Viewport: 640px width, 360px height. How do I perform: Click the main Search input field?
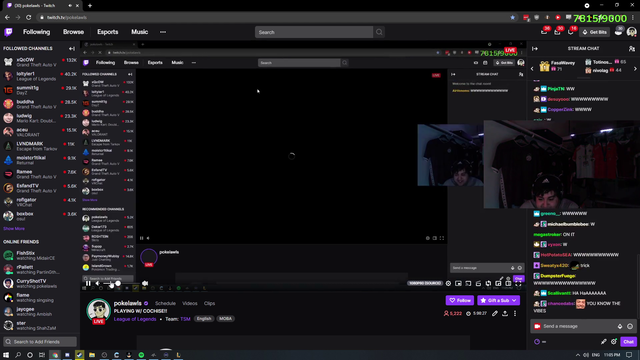coord(314,32)
